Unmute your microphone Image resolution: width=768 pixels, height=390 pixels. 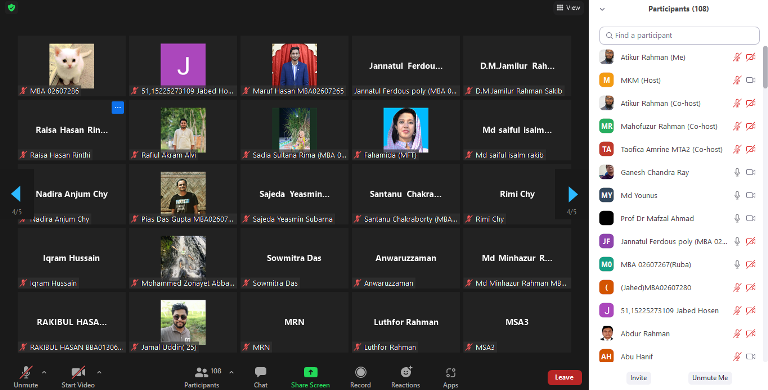click(25, 377)
